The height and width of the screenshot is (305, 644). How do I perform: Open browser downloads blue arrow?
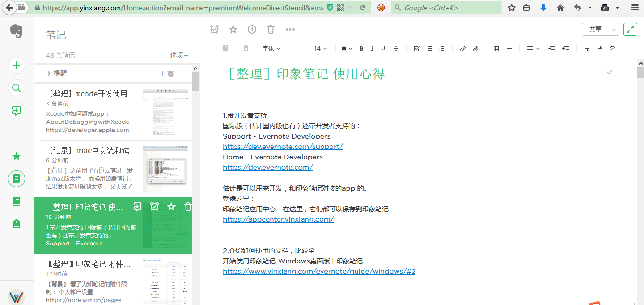pyautogui.click(x=543, y=8)
